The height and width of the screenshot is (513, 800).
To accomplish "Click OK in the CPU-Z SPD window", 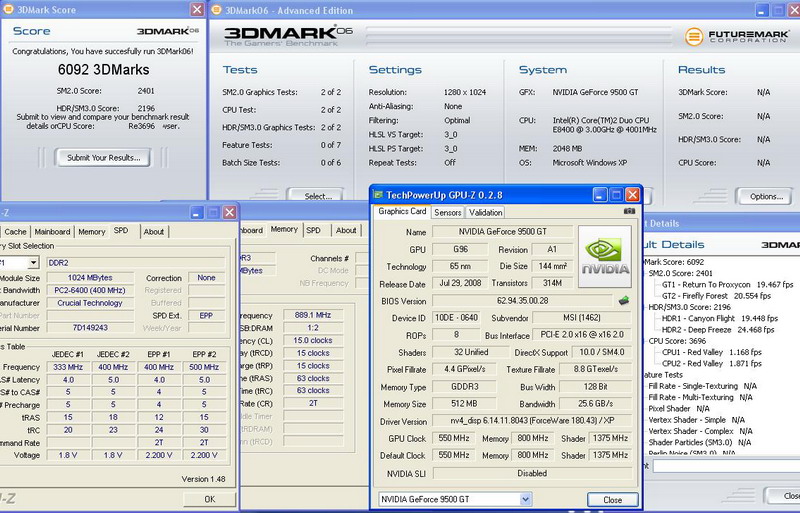I will coord(210,499).
